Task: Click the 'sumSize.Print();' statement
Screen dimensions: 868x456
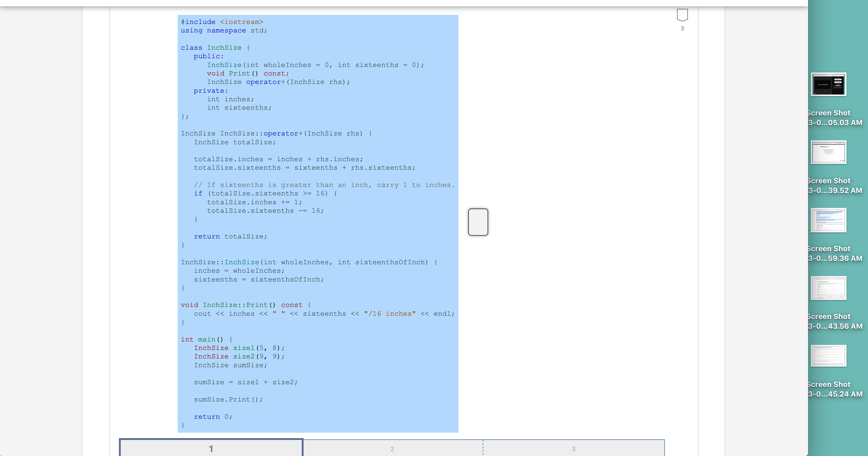Action: click(x=228, y=399)
